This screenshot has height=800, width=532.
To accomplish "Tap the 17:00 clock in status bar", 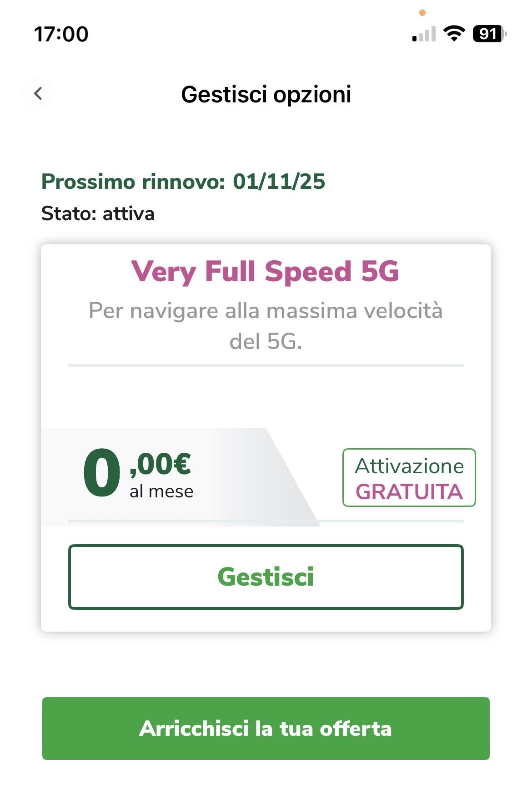I will coord(61,34).
